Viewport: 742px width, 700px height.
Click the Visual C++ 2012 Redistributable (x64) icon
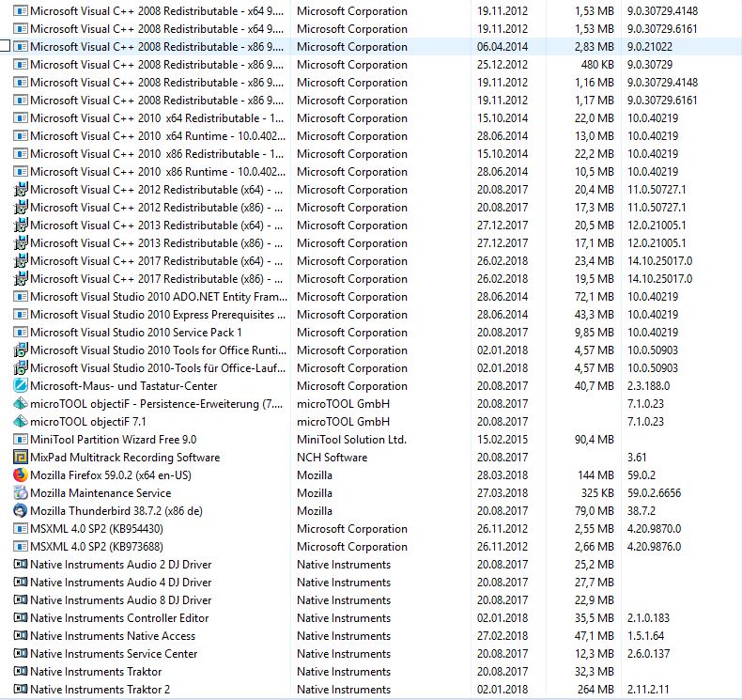[21, 189]
